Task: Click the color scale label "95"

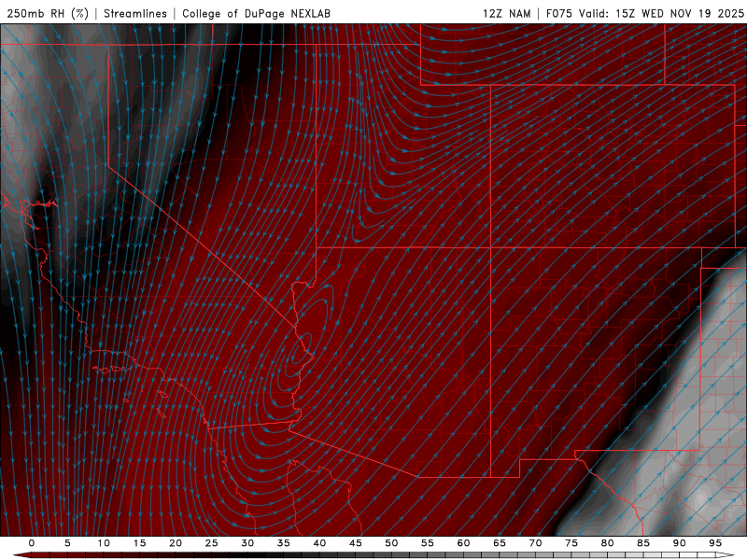Action: point(715,543)
